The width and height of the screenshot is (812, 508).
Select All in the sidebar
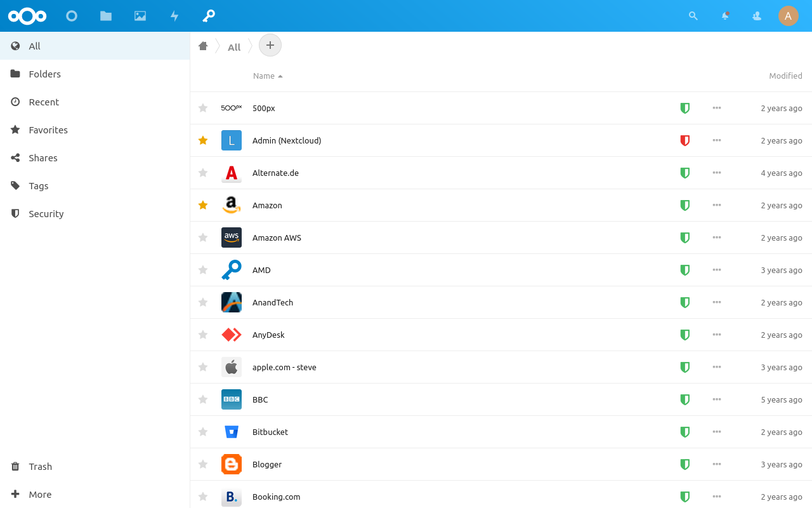tap(95, 46)
